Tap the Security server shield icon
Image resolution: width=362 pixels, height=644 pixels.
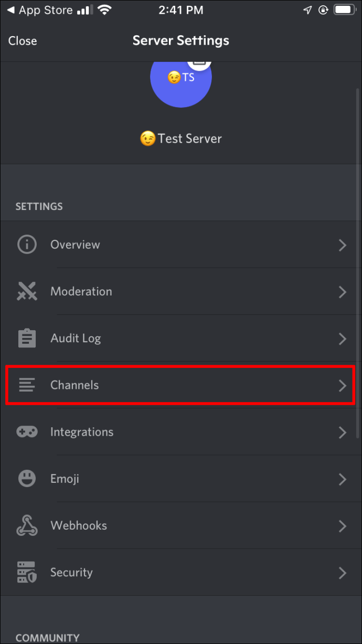pyautogui.click(x=27, y=573)
